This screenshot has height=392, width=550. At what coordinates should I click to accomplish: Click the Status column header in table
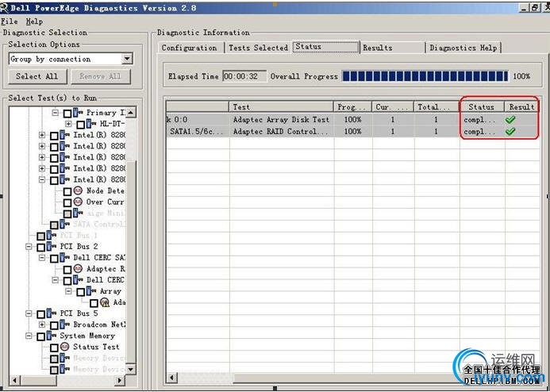pyautogui.click(x=482, y=107)
